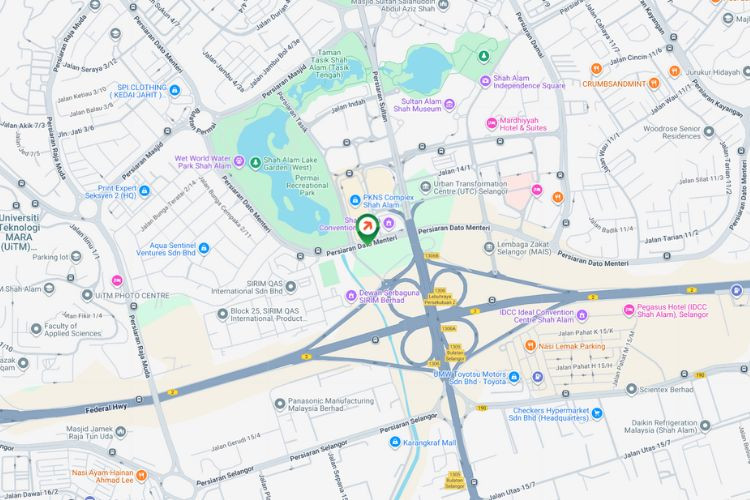Open the UMW Toyotsu Motors marker
Image resolution: width=750 pixels, height=500 pixels.
[x=514, y=377]
